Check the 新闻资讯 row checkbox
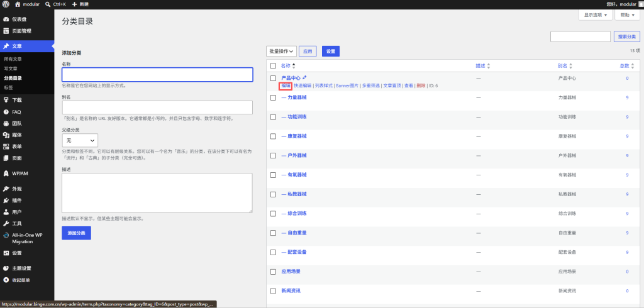 point(273,291)
